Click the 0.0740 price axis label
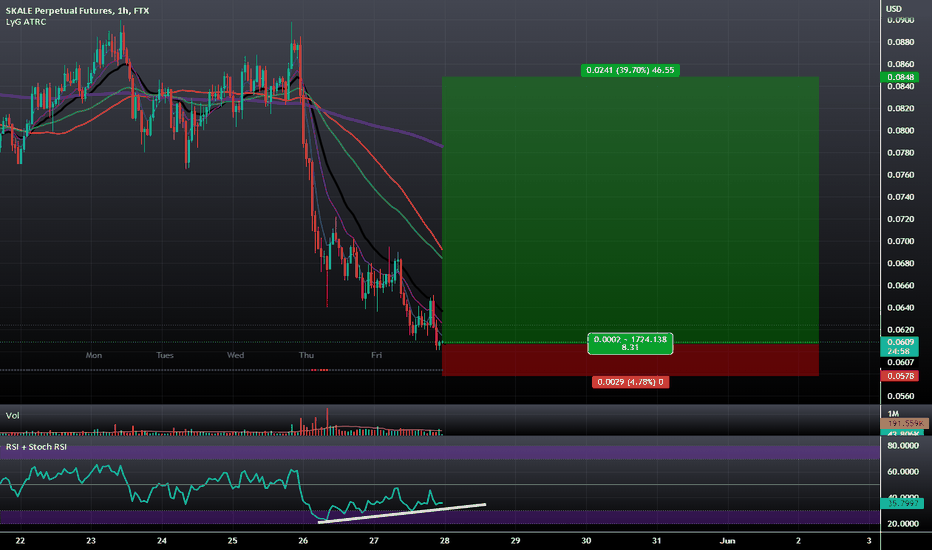The image size is (932, 550). click(x=900, y=197)
